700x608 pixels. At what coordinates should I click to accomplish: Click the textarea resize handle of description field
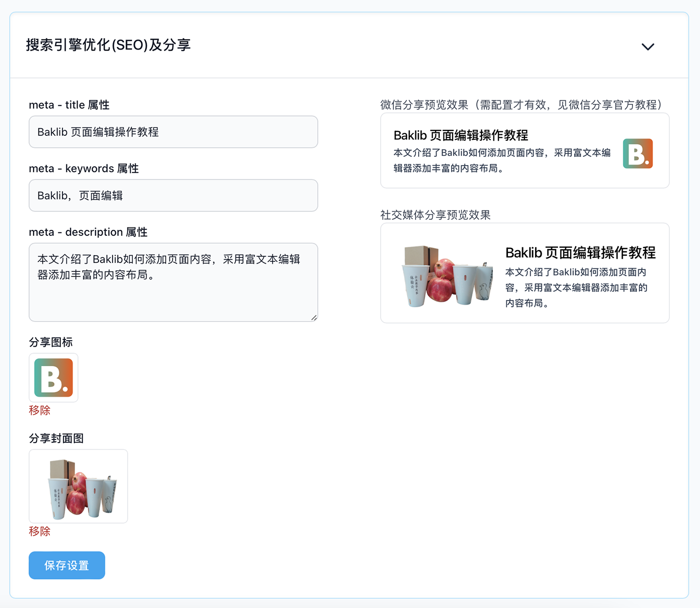tap(314, 317)
